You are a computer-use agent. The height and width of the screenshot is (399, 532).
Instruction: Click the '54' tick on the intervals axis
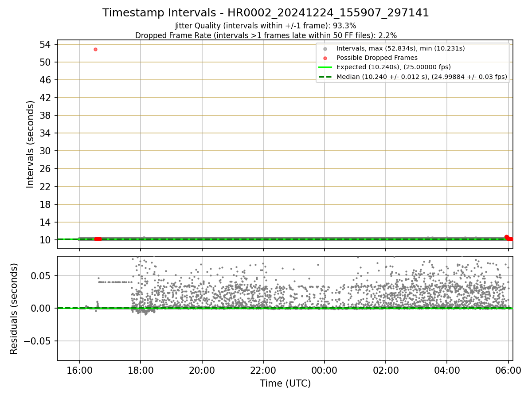46,44
